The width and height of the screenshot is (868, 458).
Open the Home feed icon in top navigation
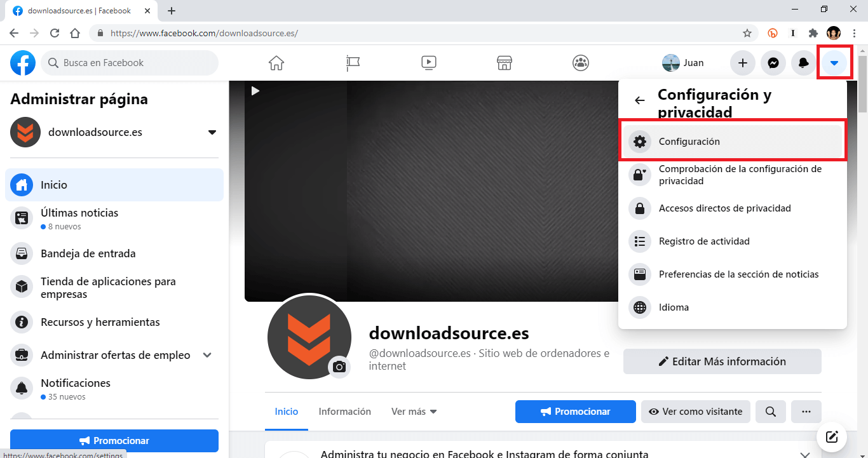276,63
